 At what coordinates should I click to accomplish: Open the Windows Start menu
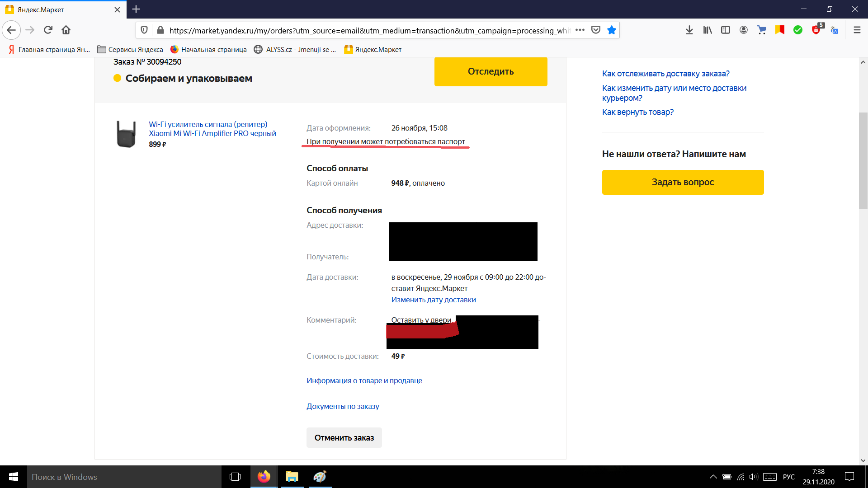point(14,477)
